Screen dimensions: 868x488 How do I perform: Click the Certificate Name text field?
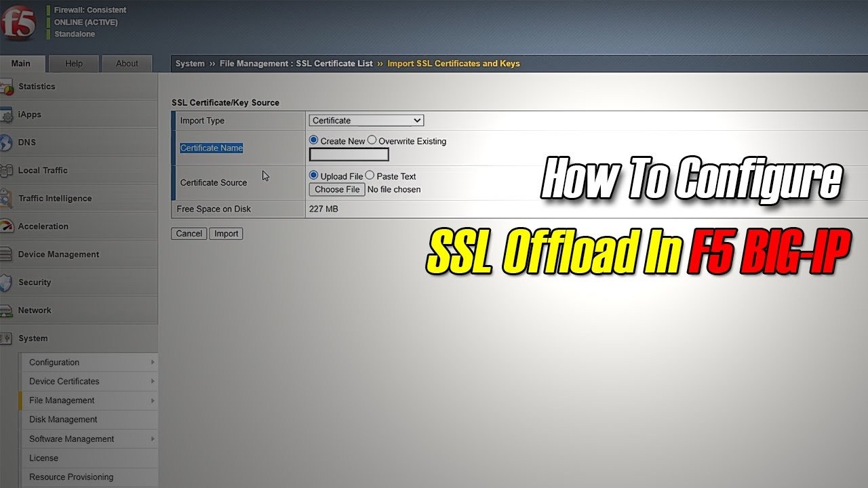coord(349,155)
